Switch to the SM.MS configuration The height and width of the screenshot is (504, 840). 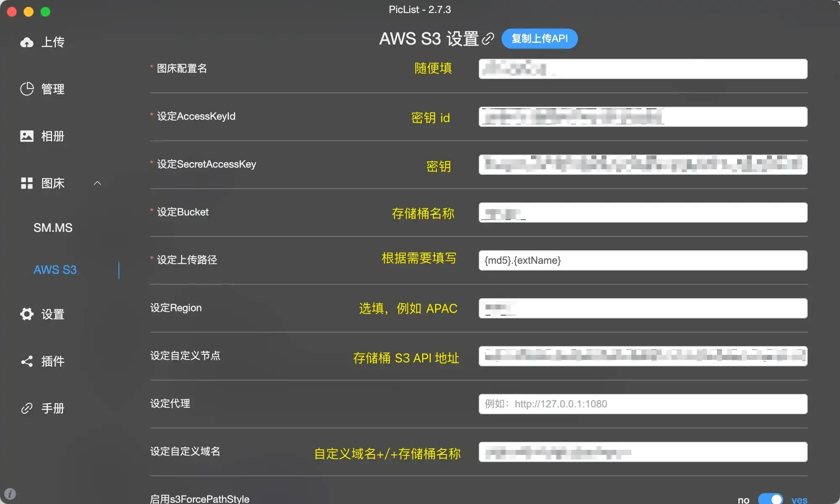pyautogui.click(x=52, y=227)
